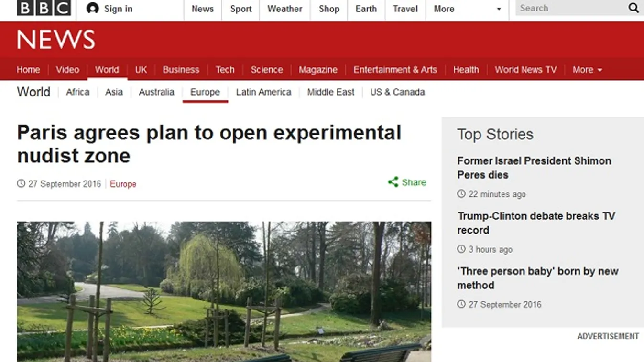Image resolution: width=644 pixels, height=362 pixels.
Task: Click the World section heading
Action: click(33, 92)
